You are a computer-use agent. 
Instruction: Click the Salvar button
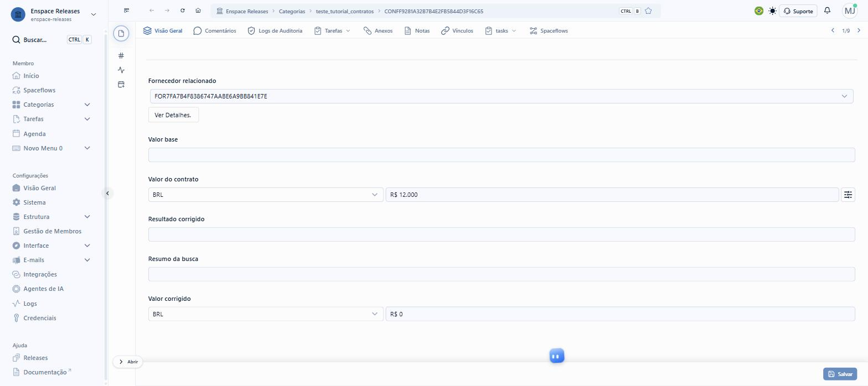click(840, 374)
